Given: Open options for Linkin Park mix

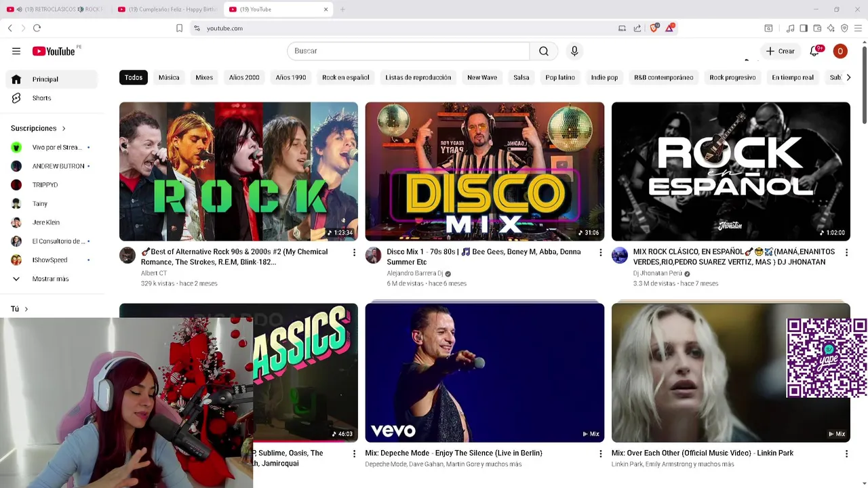Looking at the screenshot, I should (846, 453).
